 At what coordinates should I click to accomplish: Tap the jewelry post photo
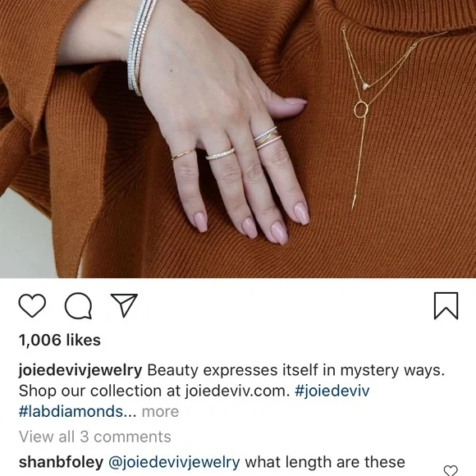[x=238, y=139]
